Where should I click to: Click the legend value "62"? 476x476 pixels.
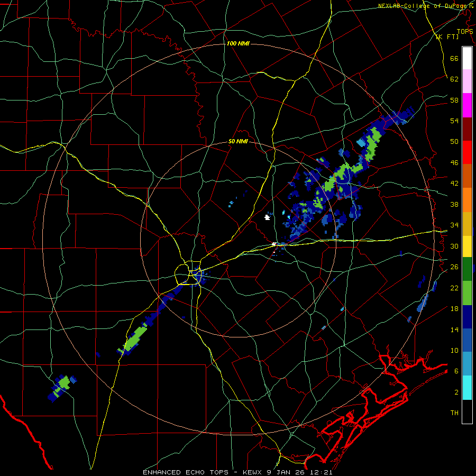click(454, 79)
